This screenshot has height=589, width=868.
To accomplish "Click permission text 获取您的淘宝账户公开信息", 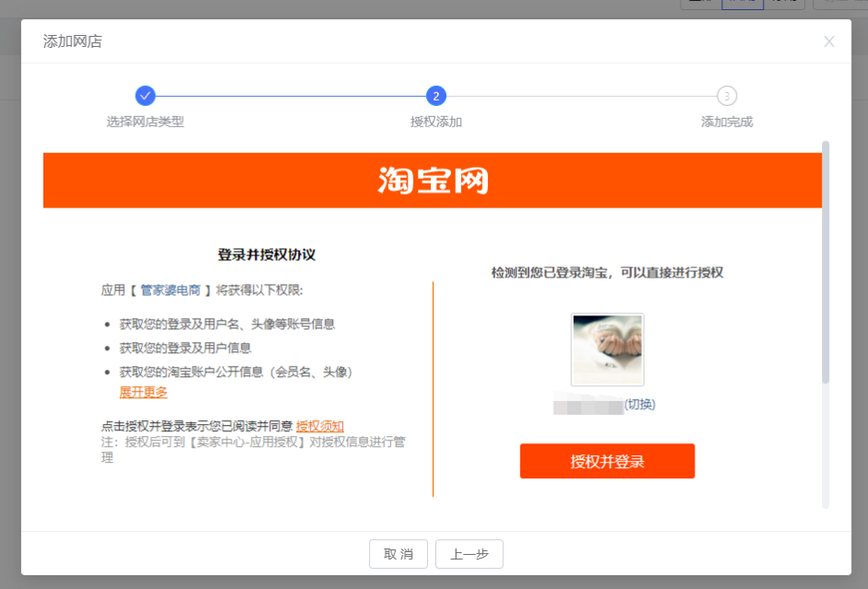I will (236, 371).
